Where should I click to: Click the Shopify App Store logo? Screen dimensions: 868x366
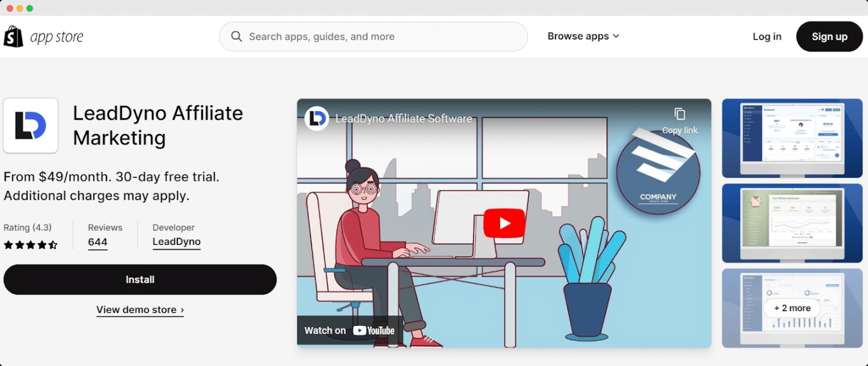click(44, 36)
